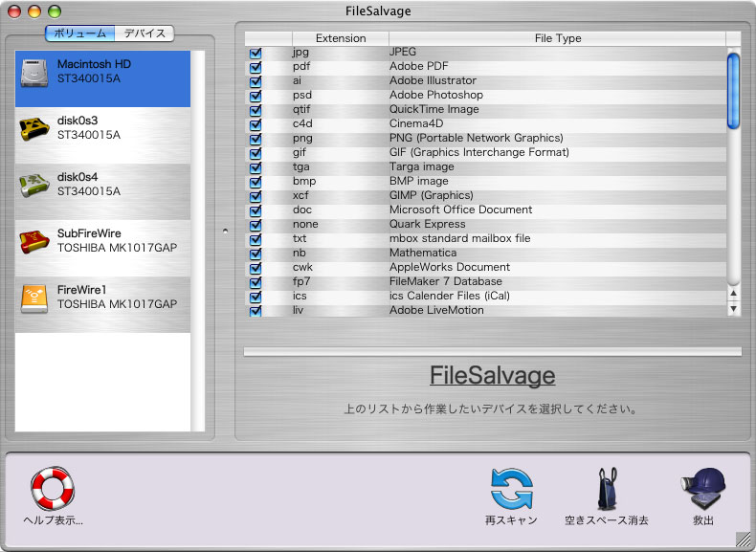Click the scroll down arrow of file list
Image resolution: width=756 pixels, height=552 pixels.
click(x=733, y=309)
